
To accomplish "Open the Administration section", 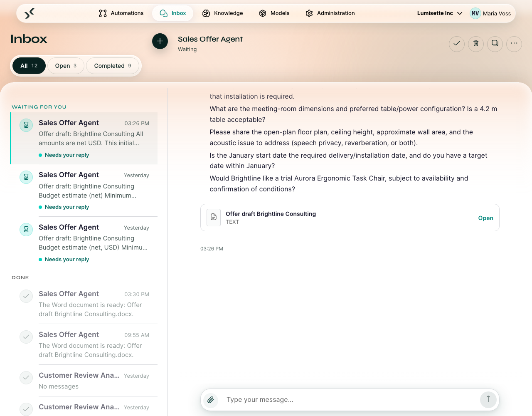I will [x=330, y=13].
